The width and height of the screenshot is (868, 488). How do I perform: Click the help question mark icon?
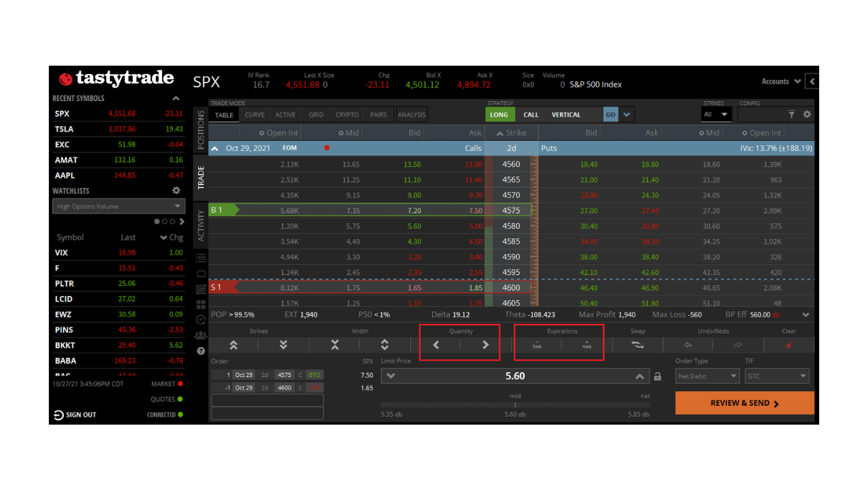click(x=201, y=351)
